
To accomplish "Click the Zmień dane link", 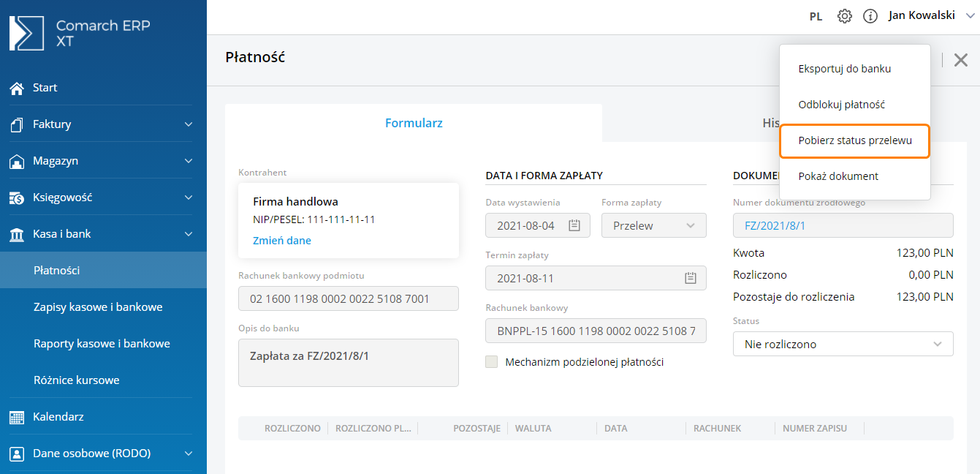I will point(281,240).
